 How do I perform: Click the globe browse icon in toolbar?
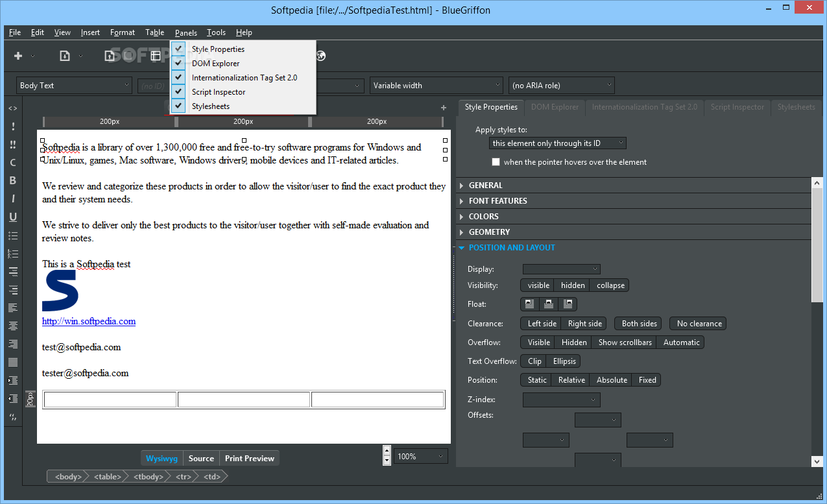(x=320, y=56)
